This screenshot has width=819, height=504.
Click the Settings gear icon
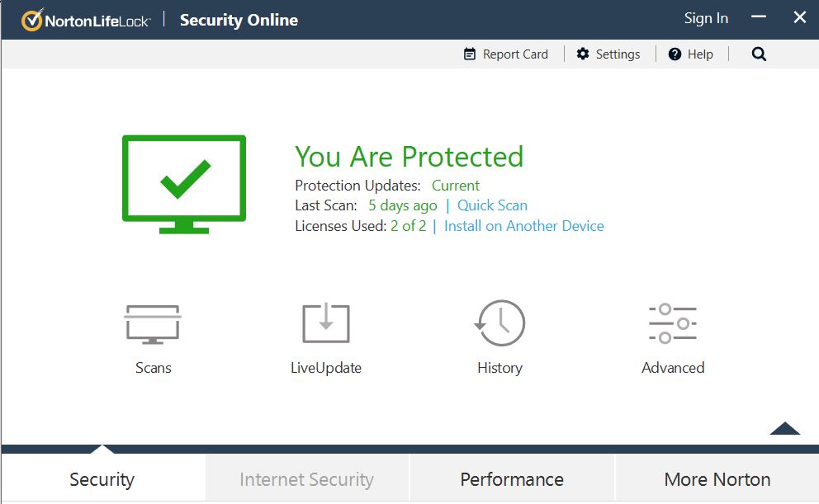pyautogui.click(x=583, y=54)
